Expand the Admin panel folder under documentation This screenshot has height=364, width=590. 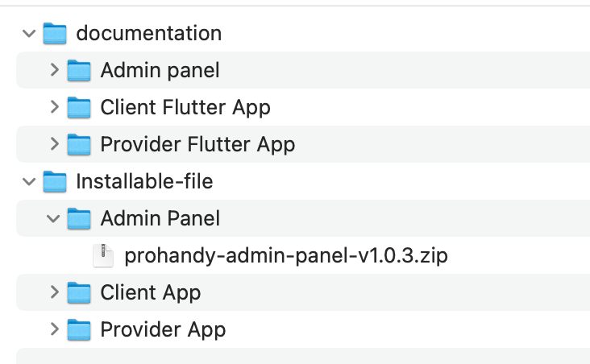coord(55,70)
